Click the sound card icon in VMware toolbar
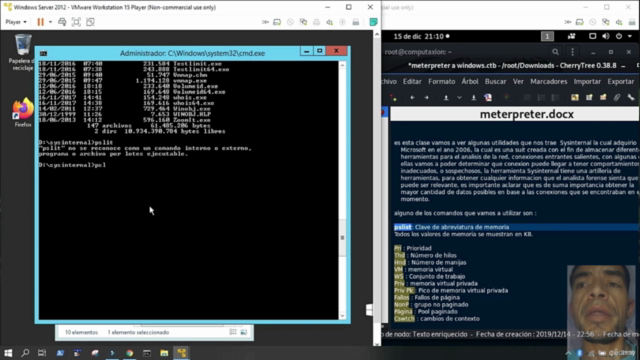 point(329,22)
